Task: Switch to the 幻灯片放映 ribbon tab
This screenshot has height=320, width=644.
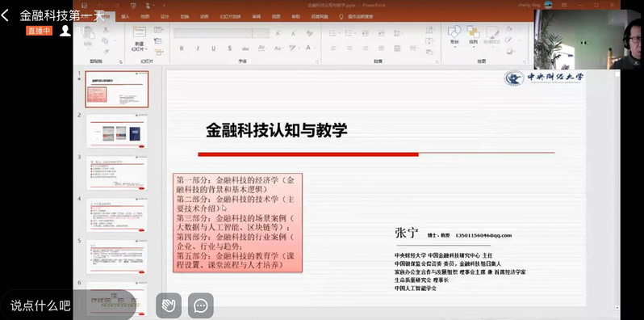Action: [231, 17]
